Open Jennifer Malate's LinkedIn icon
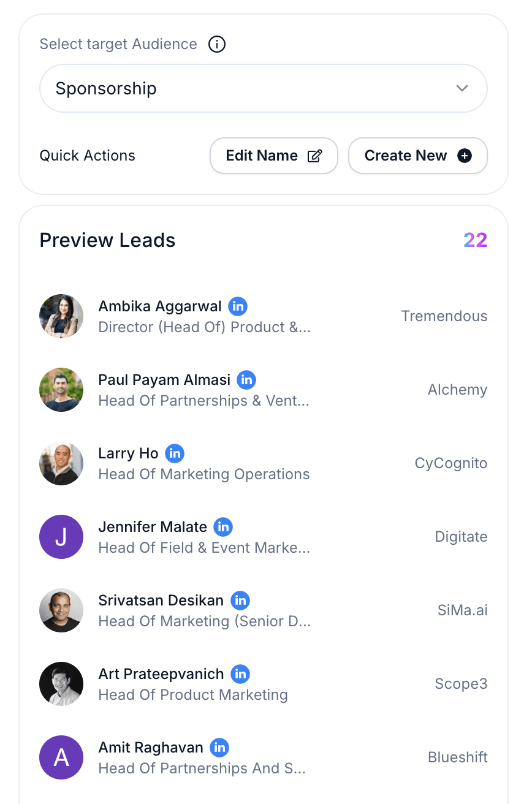This screenshot has height=804, width=532. click(x=223, y=526)
